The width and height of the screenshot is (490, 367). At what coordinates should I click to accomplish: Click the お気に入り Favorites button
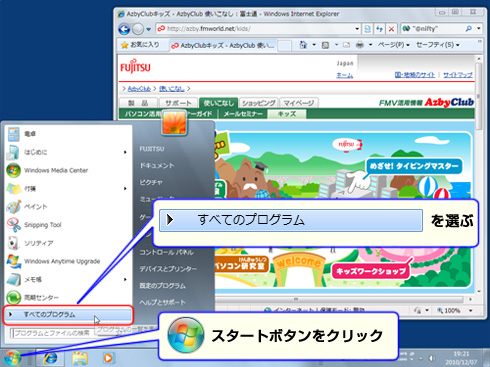(140, 45)
